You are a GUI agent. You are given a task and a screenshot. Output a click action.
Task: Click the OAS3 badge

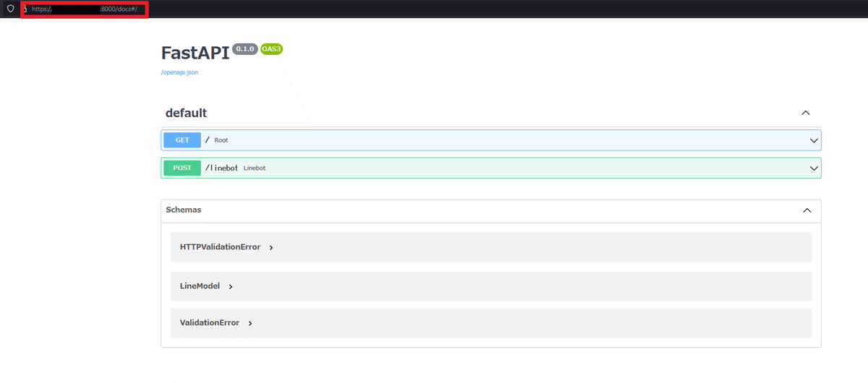[x=271, y=48]
